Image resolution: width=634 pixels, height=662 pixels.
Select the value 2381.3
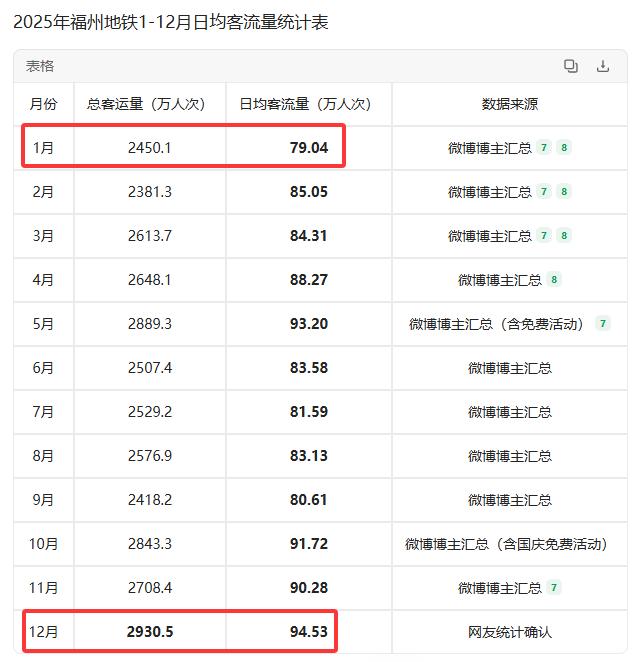150,192
